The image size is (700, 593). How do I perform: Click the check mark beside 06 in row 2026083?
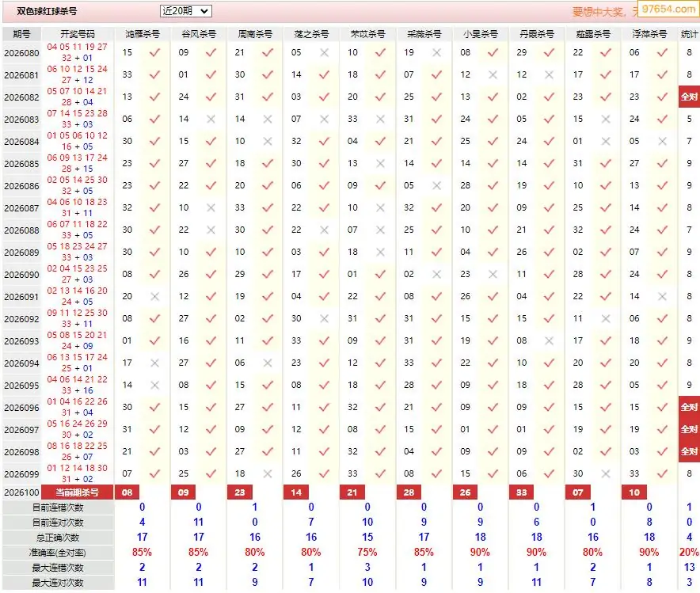coord(155,119)
